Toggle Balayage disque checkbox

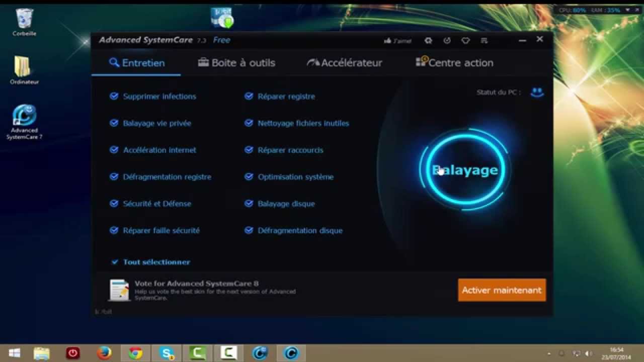pos(249,204)
